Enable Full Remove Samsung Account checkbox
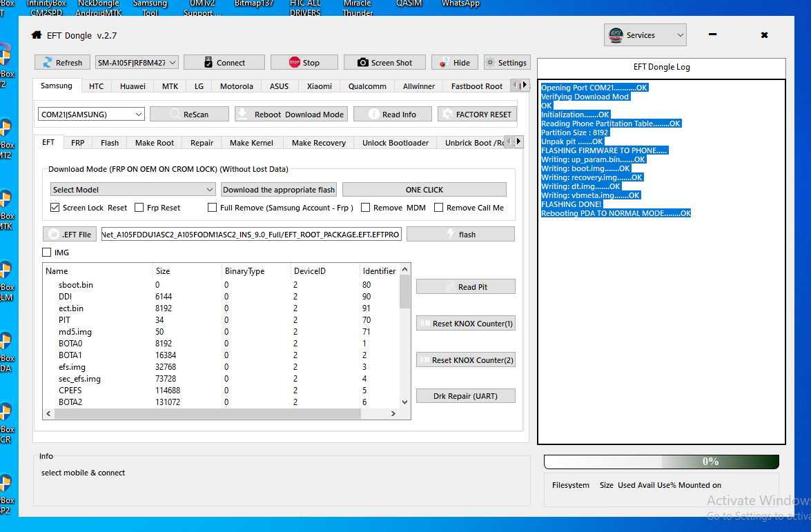This screenshot has width=811, height=532. (212, 208)
